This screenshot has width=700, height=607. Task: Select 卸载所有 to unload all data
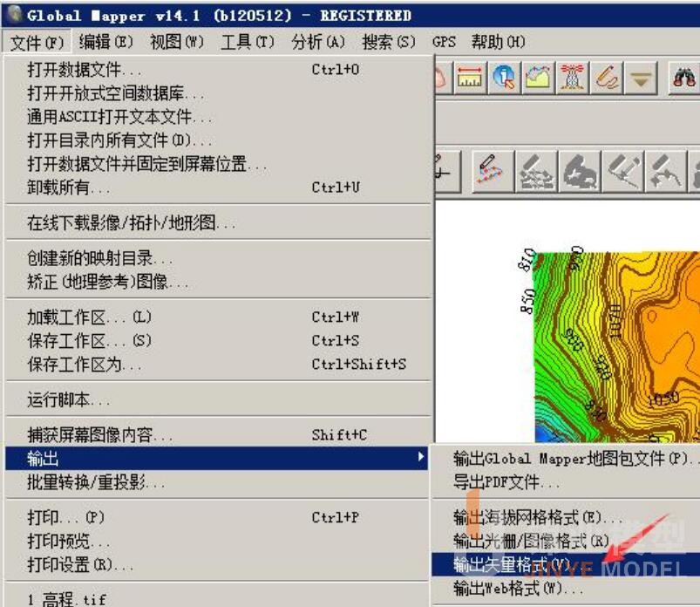coord(218,188)
